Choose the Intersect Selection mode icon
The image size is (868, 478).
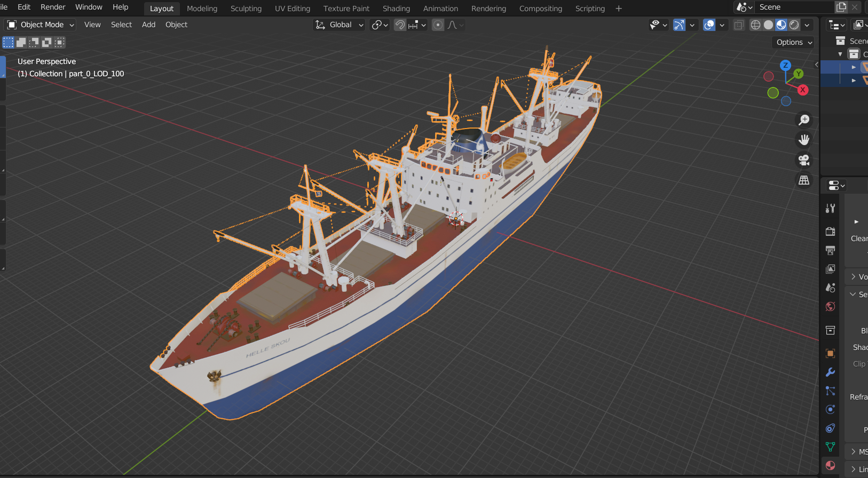pos(60,42)
